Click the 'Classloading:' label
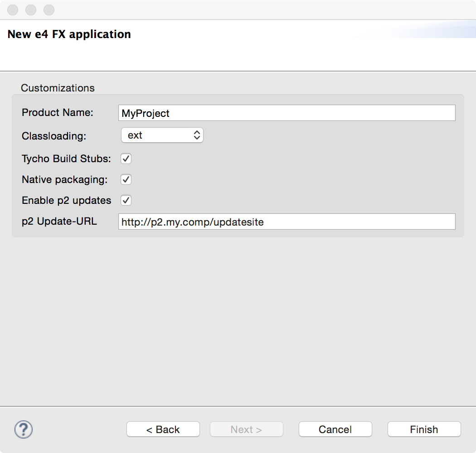Screen dimensions: 476x453 tap(54, 136)
